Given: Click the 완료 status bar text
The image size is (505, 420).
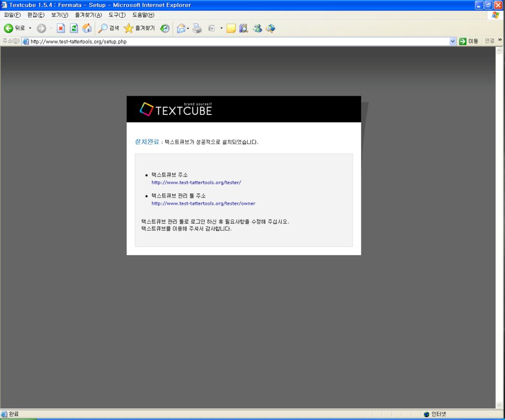Looking at the screenshot, I should pos(13,414).
